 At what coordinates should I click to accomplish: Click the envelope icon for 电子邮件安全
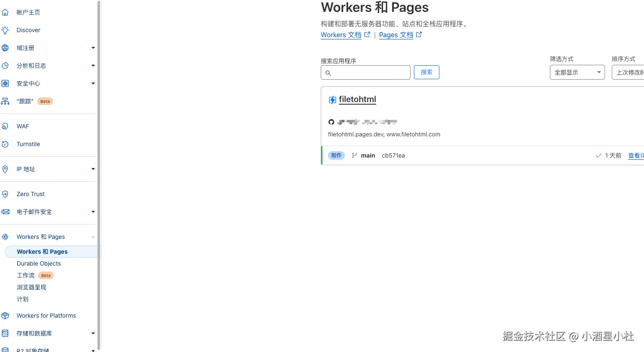click(5, 212)
